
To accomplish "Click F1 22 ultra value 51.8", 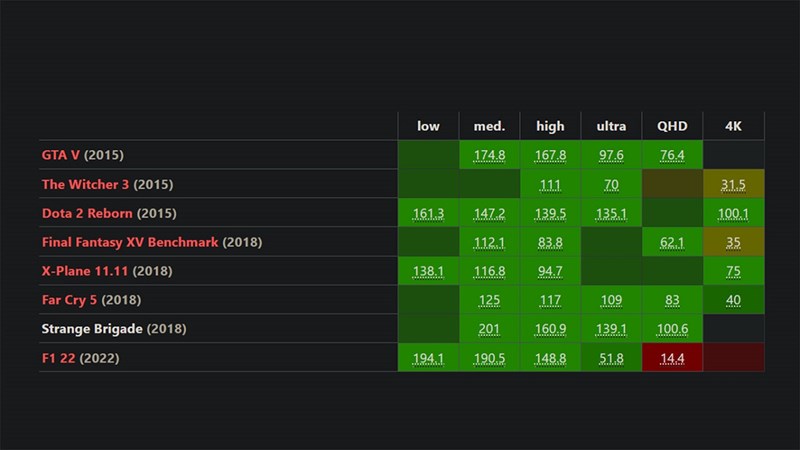I will coord(611,359).
